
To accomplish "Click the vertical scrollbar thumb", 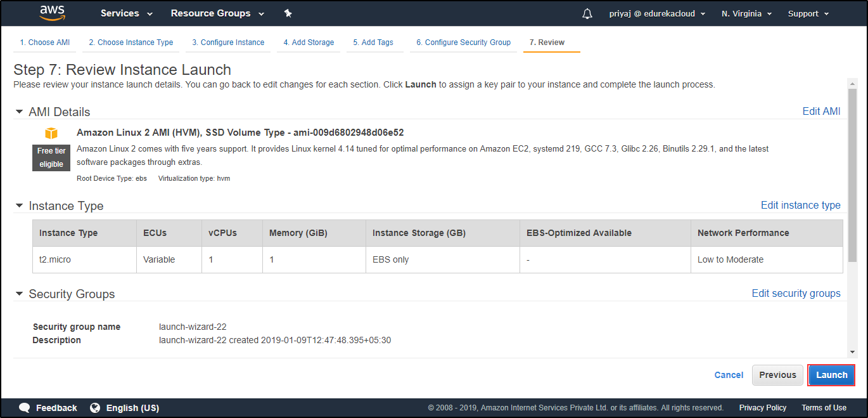I will pyautogui.click(x=852, y=175).
